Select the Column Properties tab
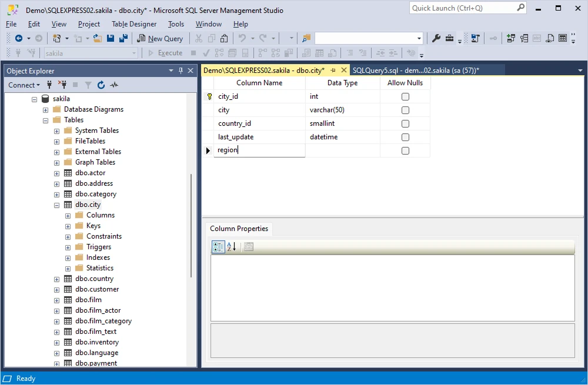This screenshot has width=588, height=385. pos(239,229)
